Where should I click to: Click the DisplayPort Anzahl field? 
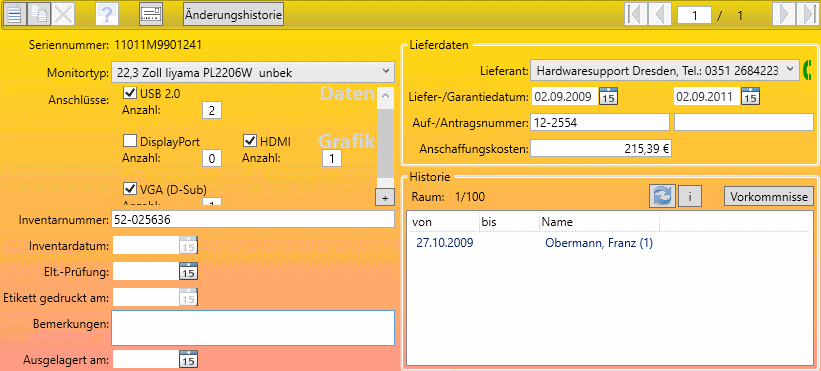(212, 158)
